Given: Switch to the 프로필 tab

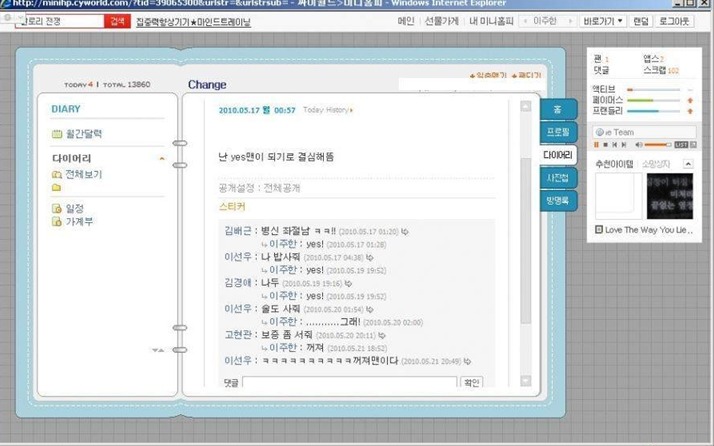Looking at the screenshot, I should pos(557,131).
